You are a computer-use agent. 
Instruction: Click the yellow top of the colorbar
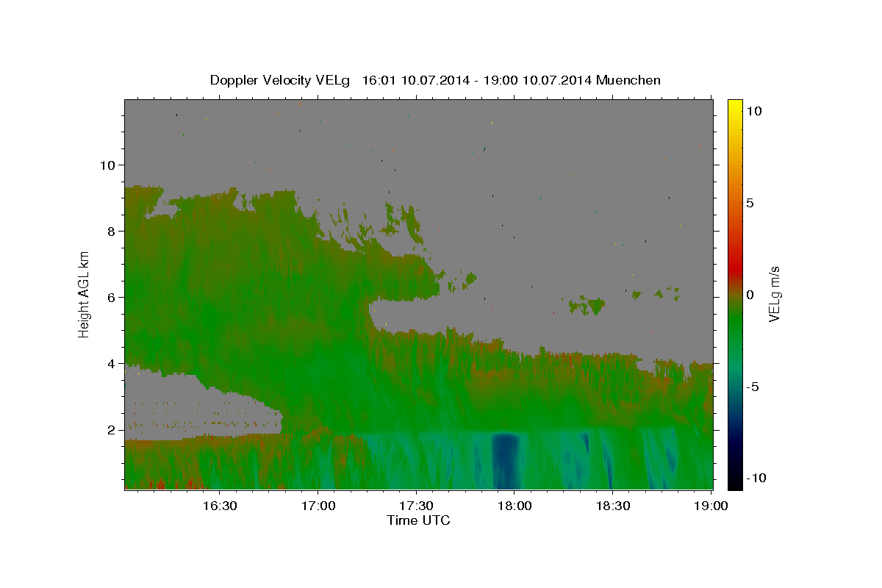pyautogui.click(x=734, y=107)
